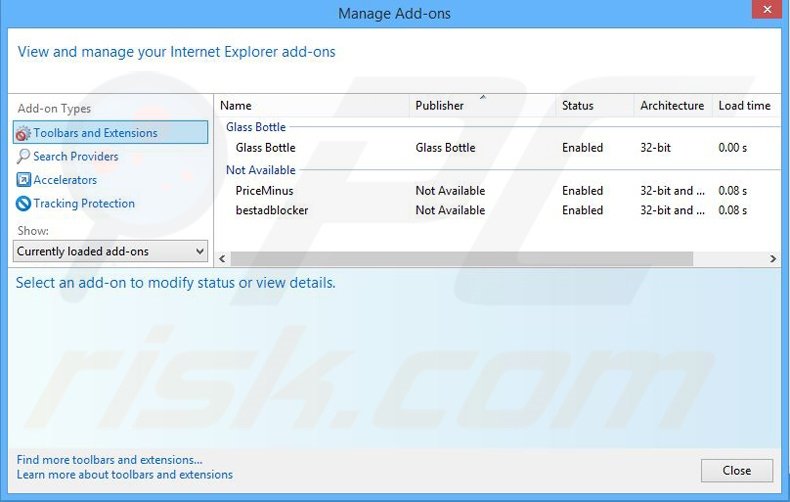Select the bestadblocker add-on entry
Image resolution: width=790 pixels, height=502 pixels.
(x=272, y=211)
